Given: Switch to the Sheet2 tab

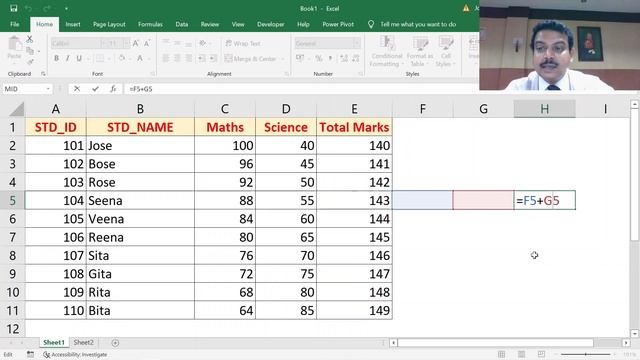Looking at the screenshot, I should coord(83,342).
